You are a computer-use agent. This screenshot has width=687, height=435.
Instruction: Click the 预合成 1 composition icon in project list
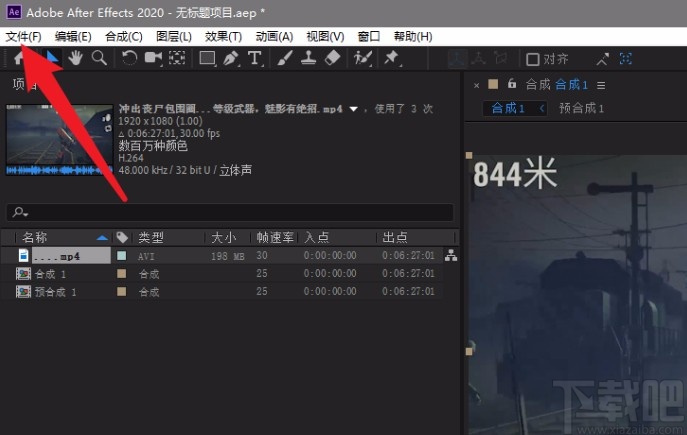pyautogui.click(x=23, y=291)
